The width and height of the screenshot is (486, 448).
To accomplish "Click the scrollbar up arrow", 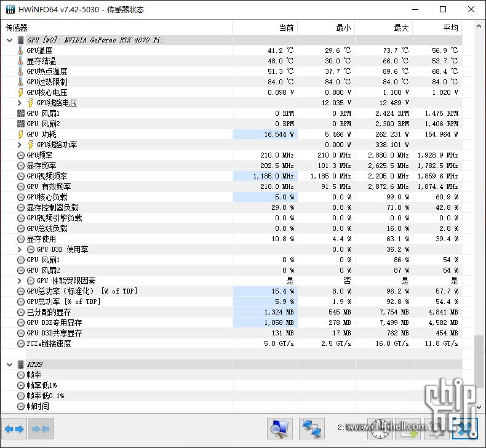I will [479, 26].
